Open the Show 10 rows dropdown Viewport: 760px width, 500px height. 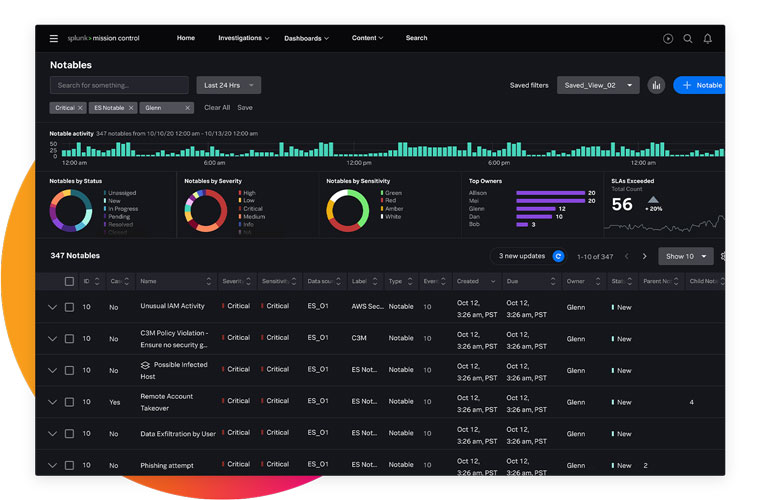(686, 256)
